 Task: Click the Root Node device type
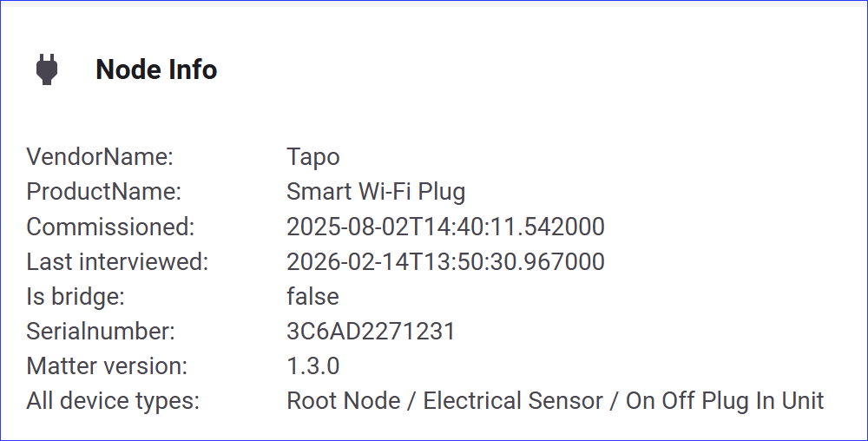click(x=344, y=401)
